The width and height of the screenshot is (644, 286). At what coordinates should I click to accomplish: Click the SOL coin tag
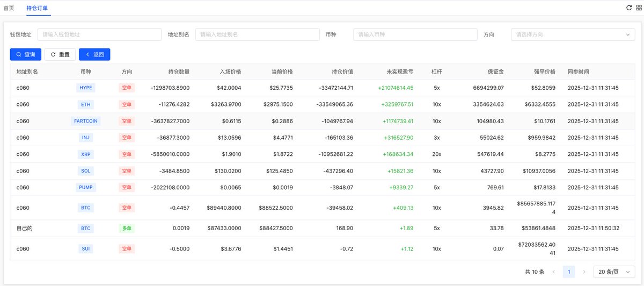coord(86,171)
